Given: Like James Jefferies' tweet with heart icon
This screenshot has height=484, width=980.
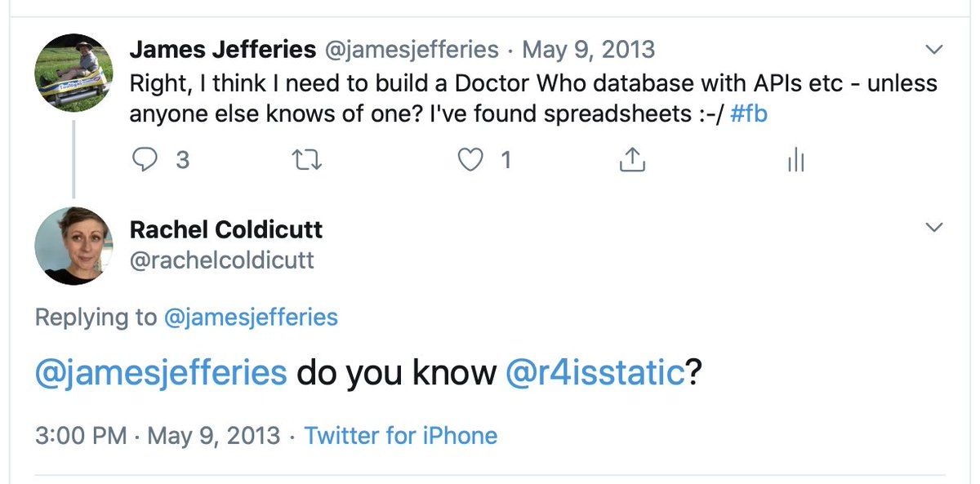Looking at the screenshot, I should point(470,161).
